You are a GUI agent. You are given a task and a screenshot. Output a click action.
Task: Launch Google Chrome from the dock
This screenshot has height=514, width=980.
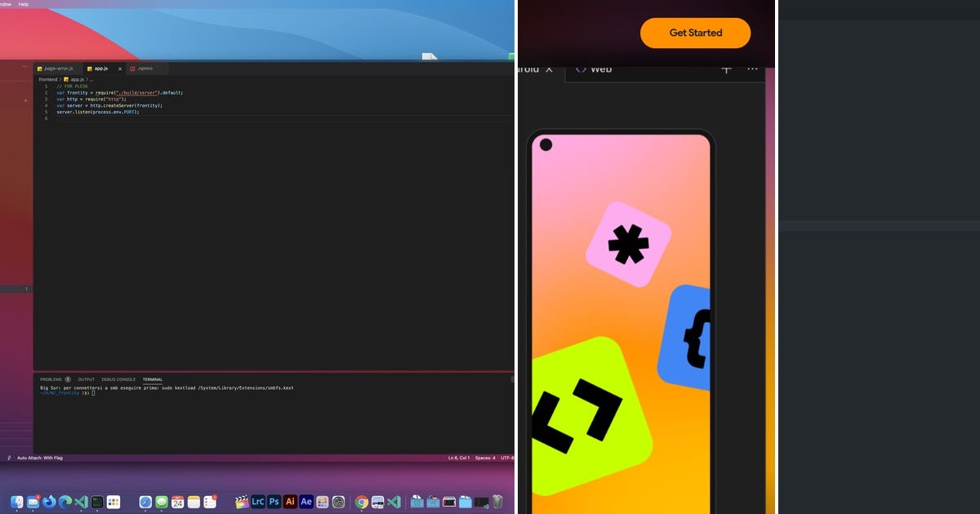tap(360, 502)
